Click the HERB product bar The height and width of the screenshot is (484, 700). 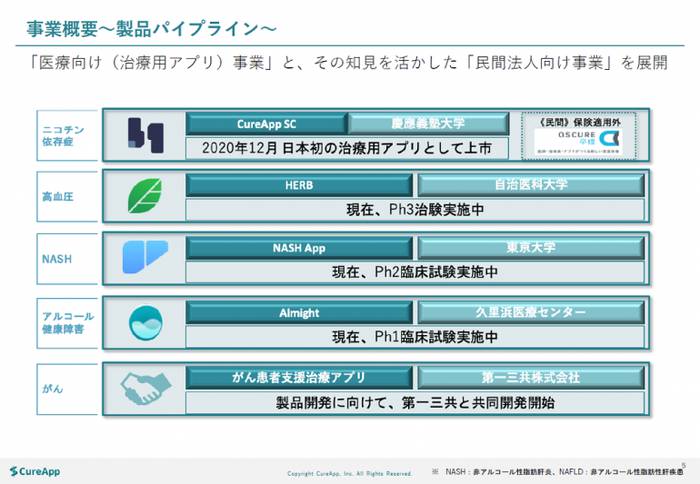click(299, 185)
